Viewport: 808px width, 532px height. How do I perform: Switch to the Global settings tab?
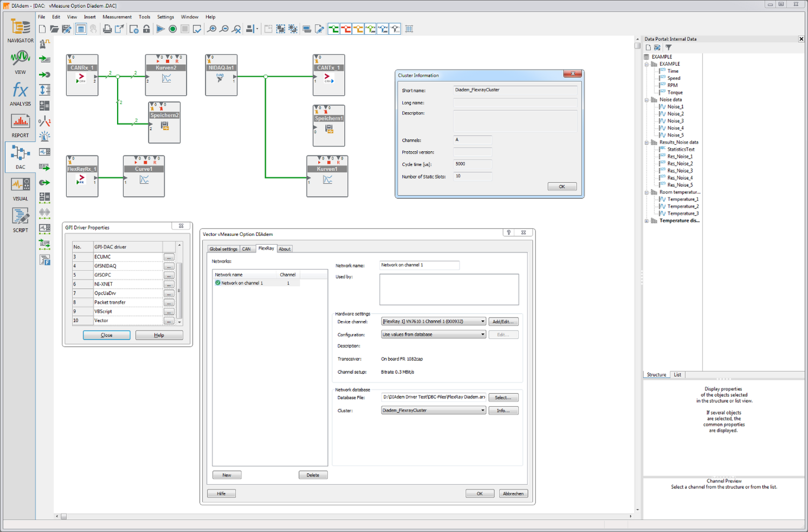(224, 249)
